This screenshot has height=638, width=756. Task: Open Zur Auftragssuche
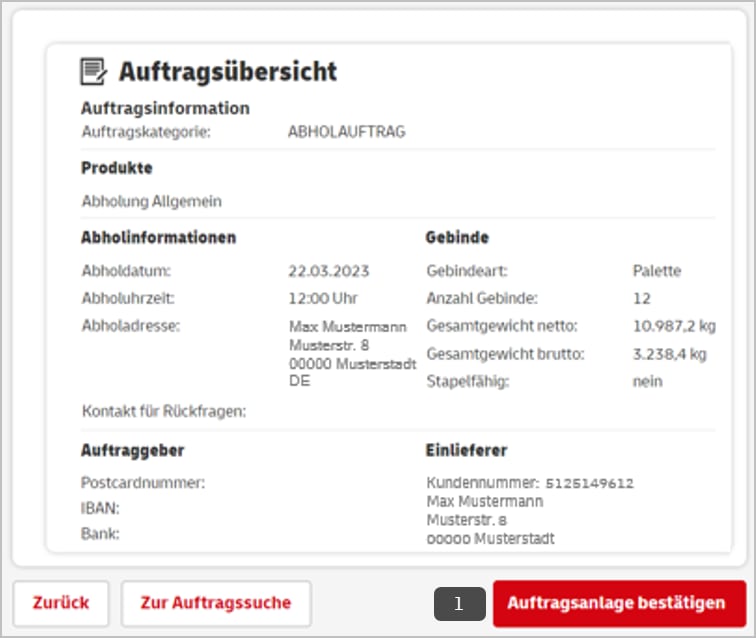point(216,603)
